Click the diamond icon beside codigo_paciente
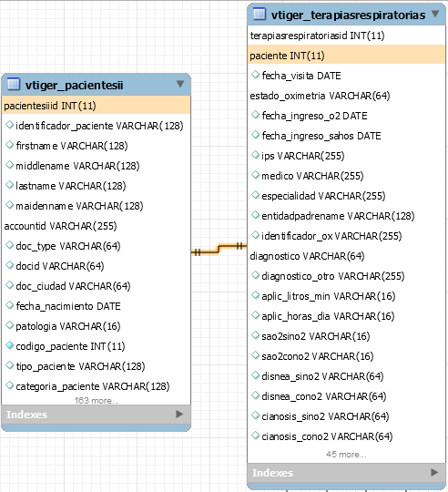This screenshot has width=448, height=492. coord(10,345)
